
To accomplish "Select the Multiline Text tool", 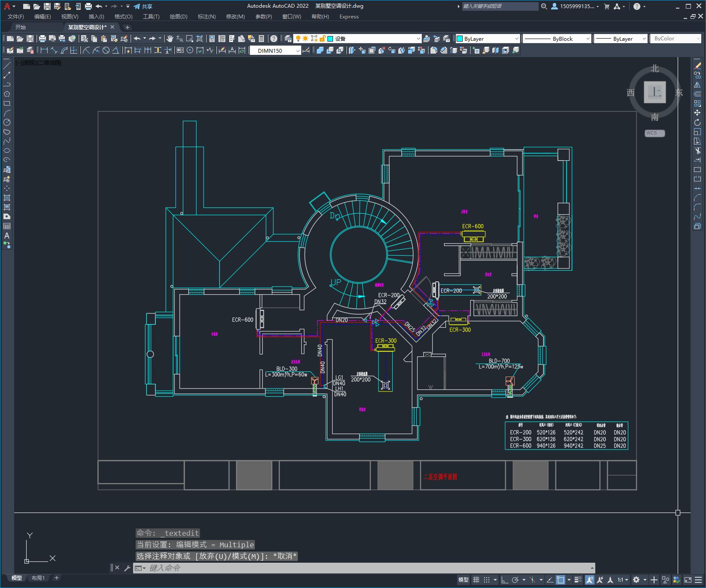I will tap(7, 235).
